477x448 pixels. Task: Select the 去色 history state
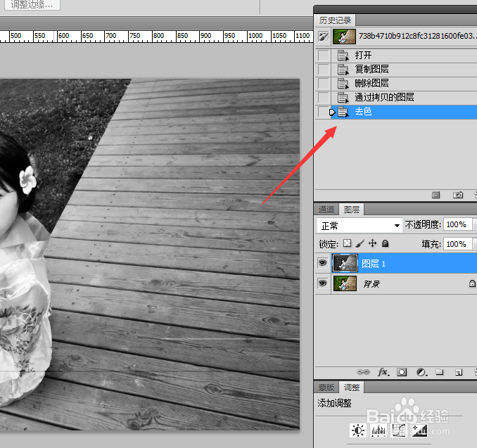[404, 112]
